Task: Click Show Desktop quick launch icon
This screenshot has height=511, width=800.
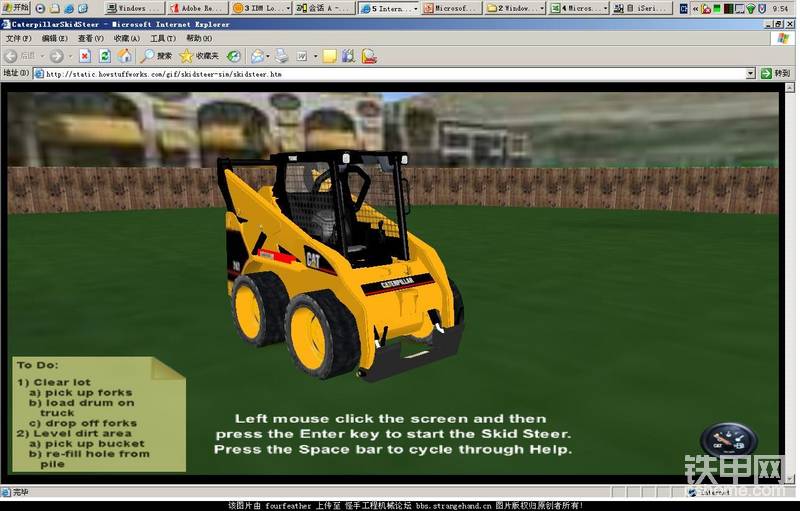Action: point(83,8)
